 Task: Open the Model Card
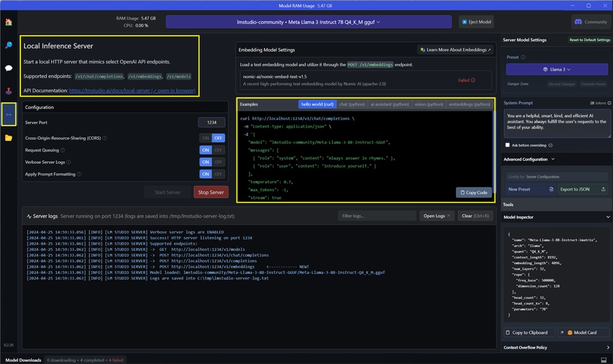584,332
